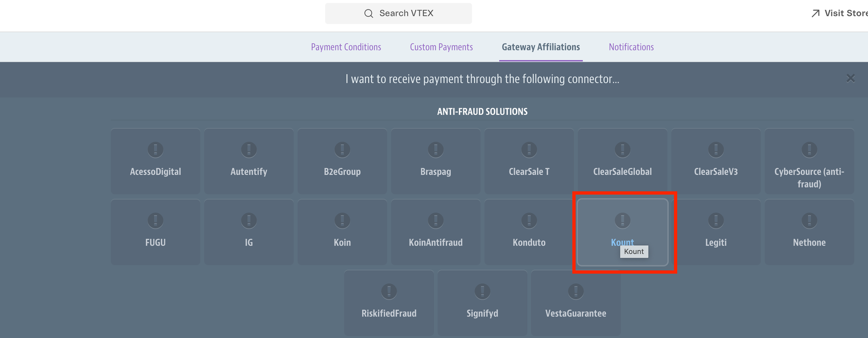This screenshot has width=868, height=338.
Task: Select the CyberSource (anti-fraud) label
Action: click(x=809, y=178)
